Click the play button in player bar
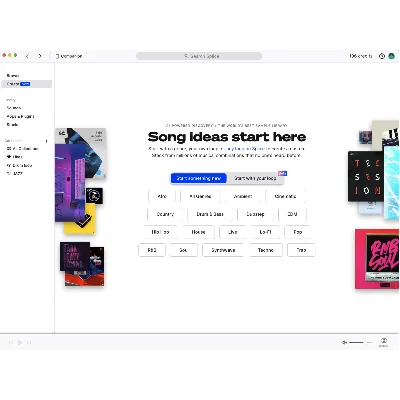The width and height of the screenshot is (400, 400). point(20,342)
